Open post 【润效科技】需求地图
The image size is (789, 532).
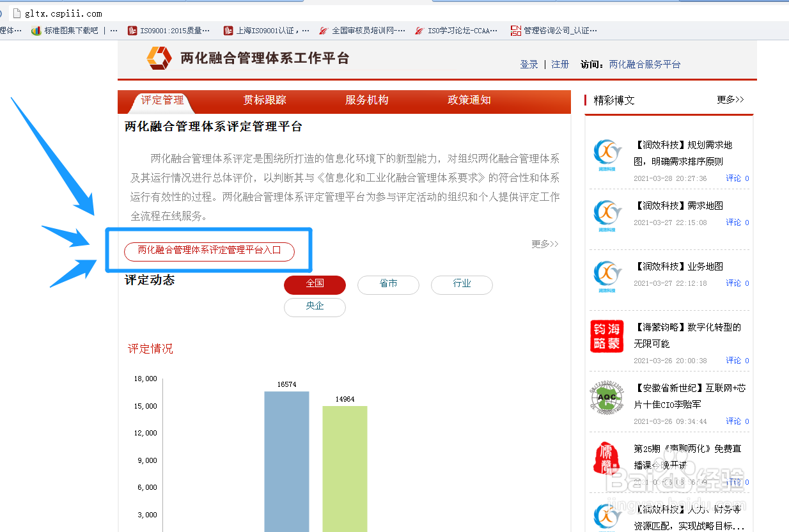[x=678, y=206]
